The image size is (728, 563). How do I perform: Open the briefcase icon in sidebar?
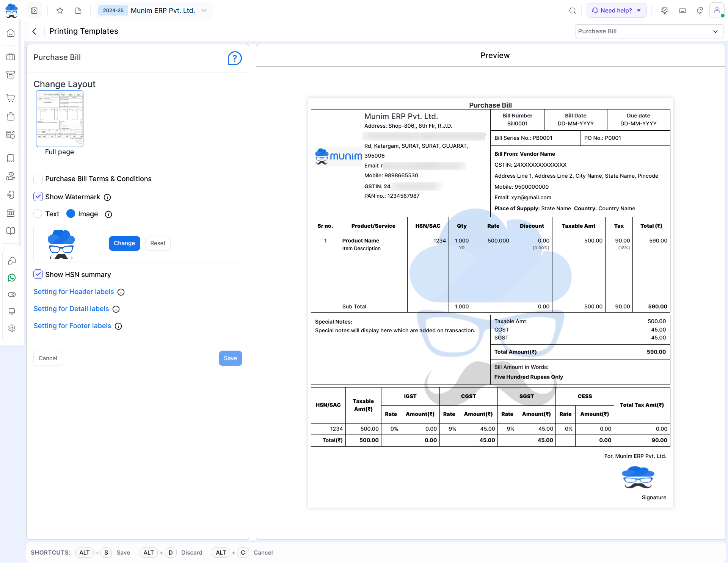[x=11, y=57]
